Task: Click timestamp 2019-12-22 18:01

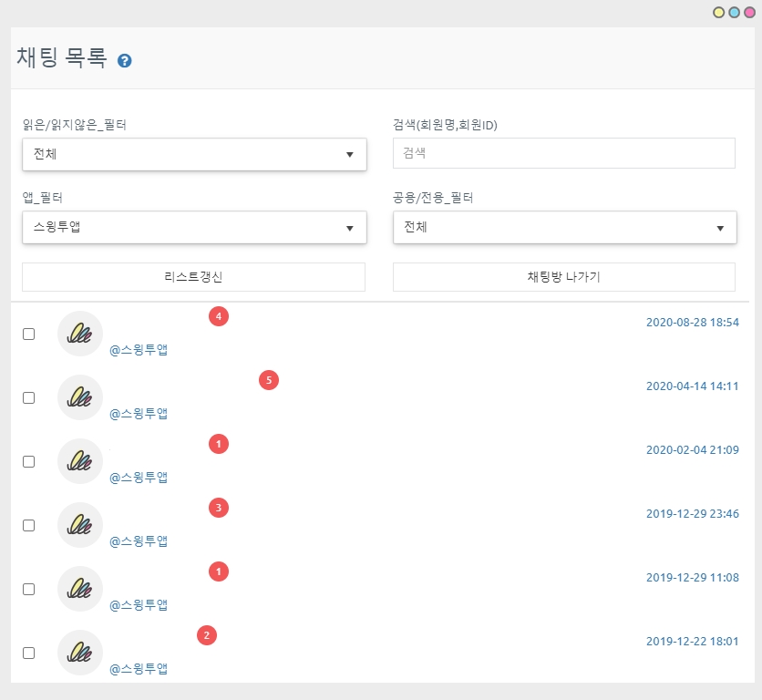Action: point(693,641)
